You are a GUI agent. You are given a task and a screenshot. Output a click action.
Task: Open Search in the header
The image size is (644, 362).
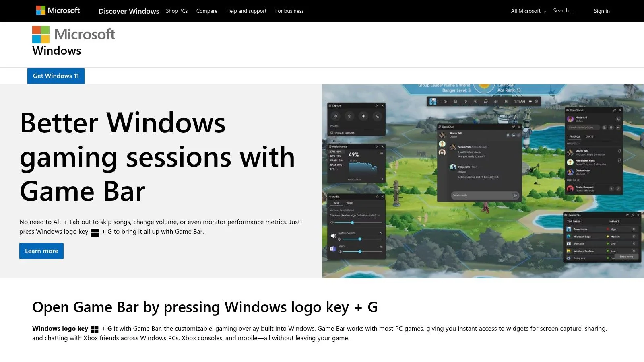point(564,11)
